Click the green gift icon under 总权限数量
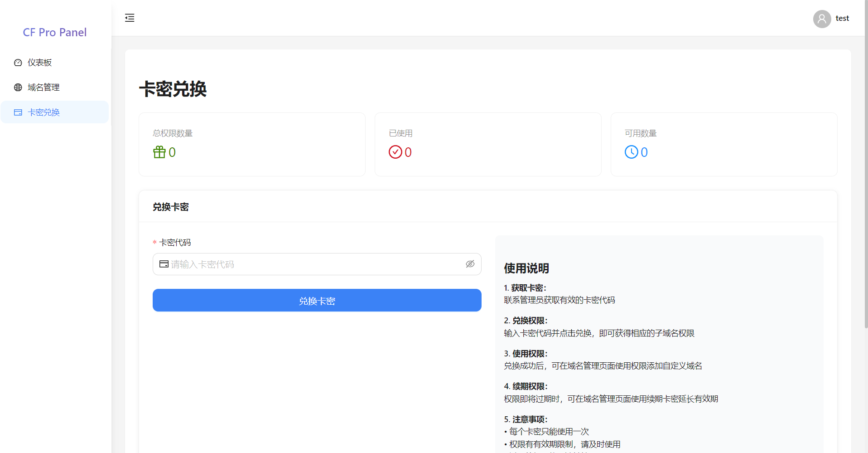This screenshot has height=453, width=868. [x=159, y=152]
